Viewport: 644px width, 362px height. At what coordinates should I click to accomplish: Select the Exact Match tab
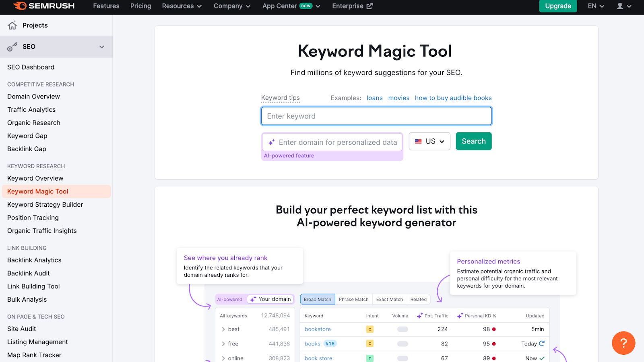pyautogui.click(x=390, y=299)
